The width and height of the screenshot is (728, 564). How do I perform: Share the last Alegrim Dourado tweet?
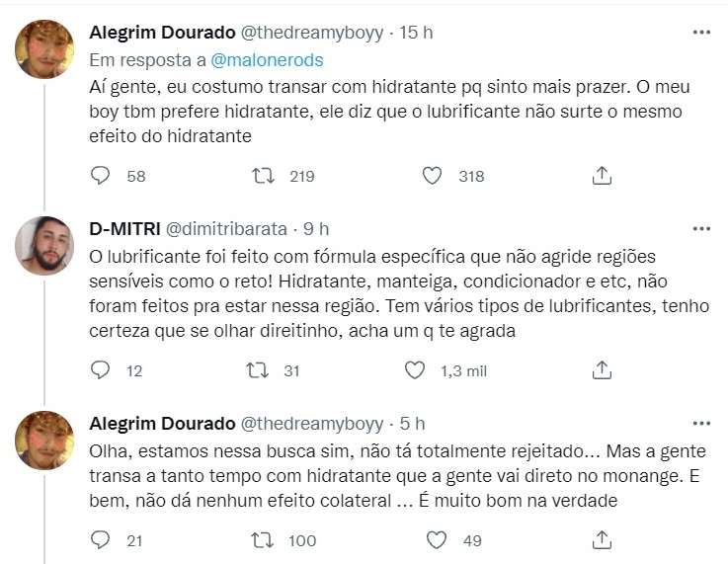[602, 540]
